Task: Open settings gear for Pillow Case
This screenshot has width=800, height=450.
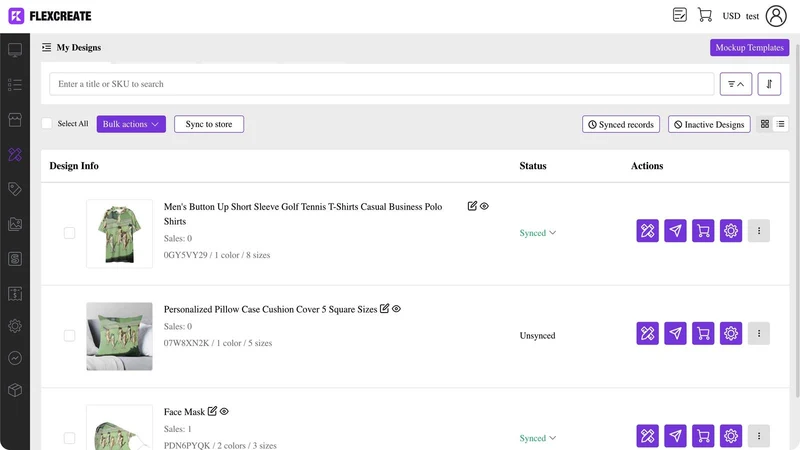Action: 731,333
